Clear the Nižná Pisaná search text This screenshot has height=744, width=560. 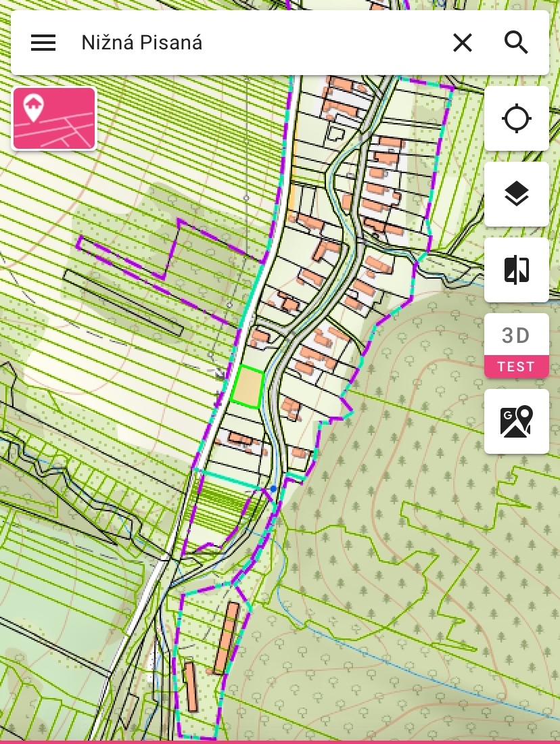click(x=462, y=43)
